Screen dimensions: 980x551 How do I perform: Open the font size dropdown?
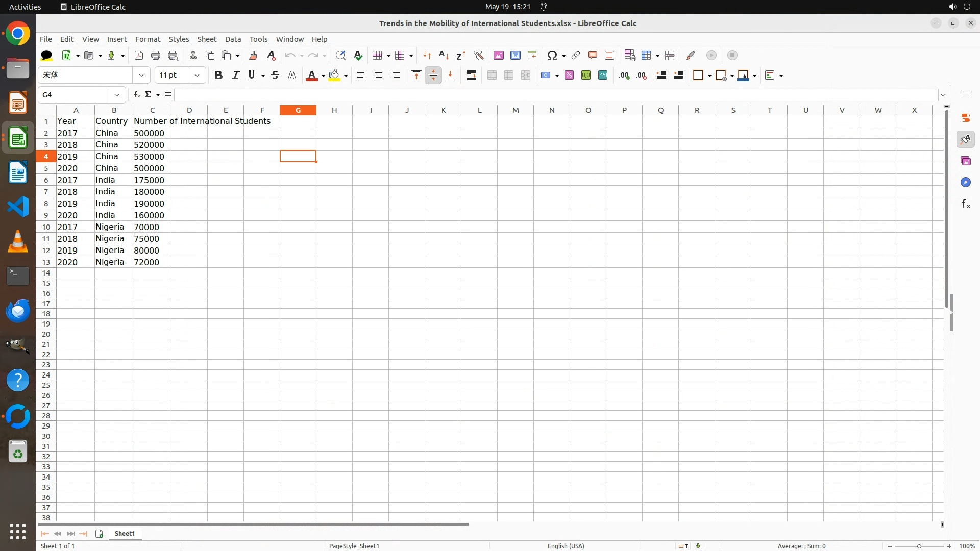[x=197, y=76]
